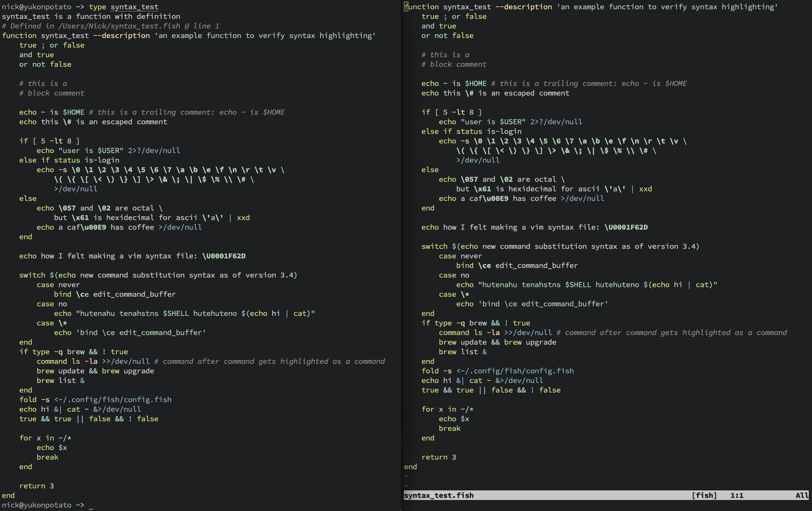Click the All scroll indicator in the status line
This screenshot has height=511, width=812.
(x=802, y=495)
